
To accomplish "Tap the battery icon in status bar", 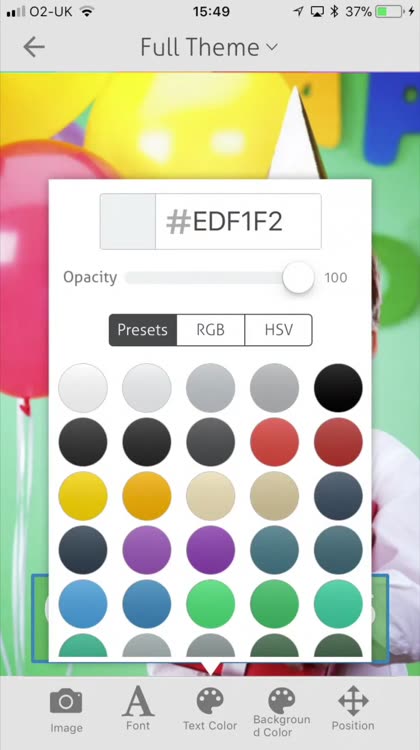I will coord(389,11).
